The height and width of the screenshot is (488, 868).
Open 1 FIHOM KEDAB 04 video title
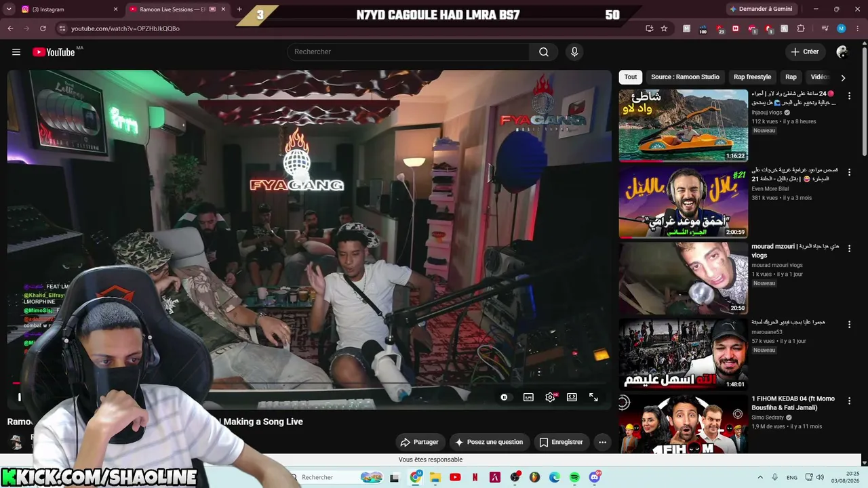point(793,403)
